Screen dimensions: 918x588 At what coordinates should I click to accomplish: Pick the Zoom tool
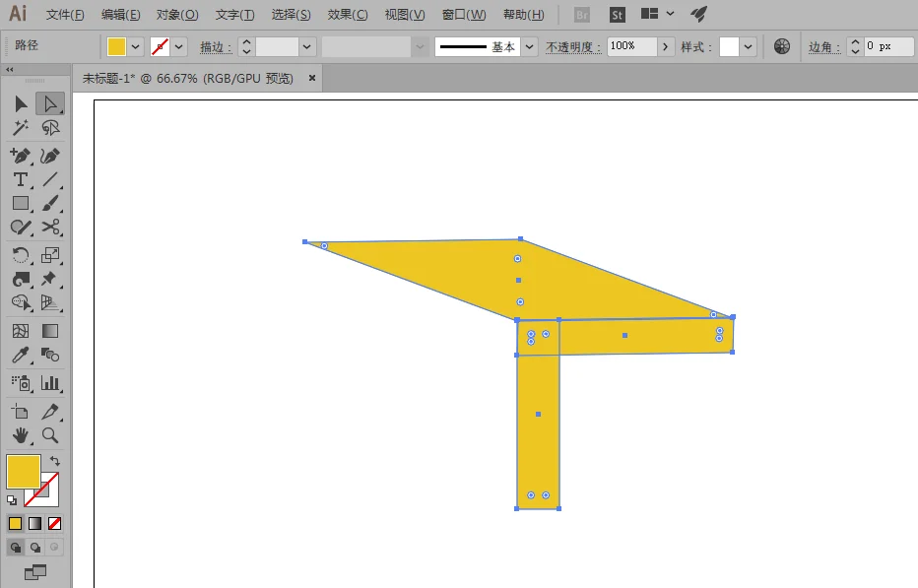pos(50,435)
